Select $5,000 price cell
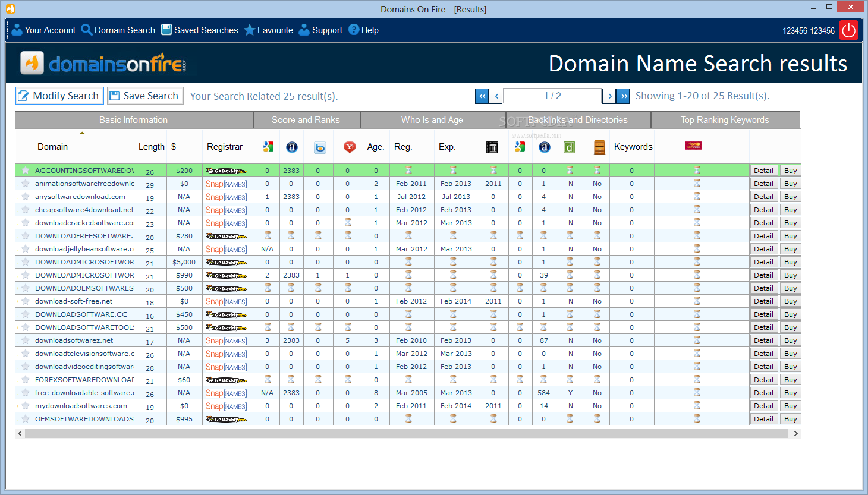 click(x=184, y=262)
